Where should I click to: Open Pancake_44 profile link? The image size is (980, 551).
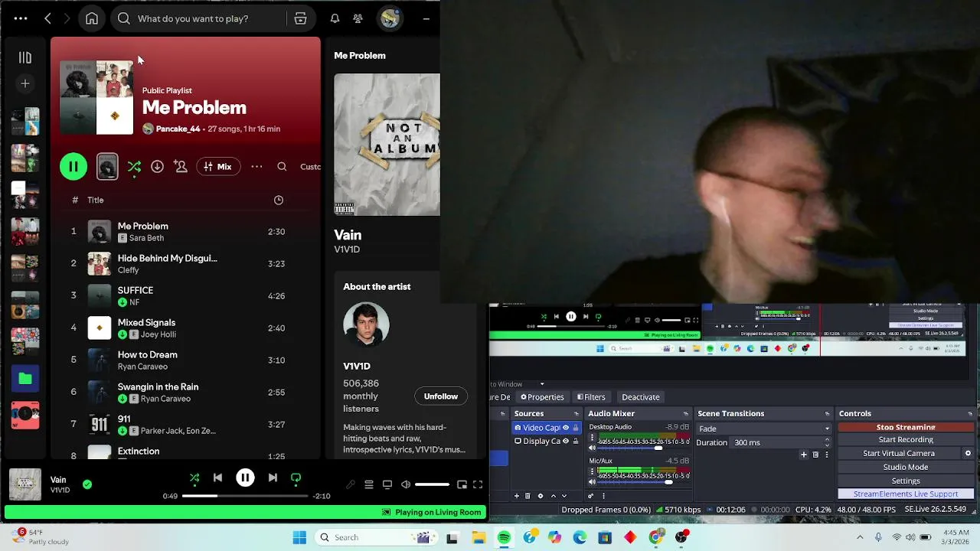178,129
